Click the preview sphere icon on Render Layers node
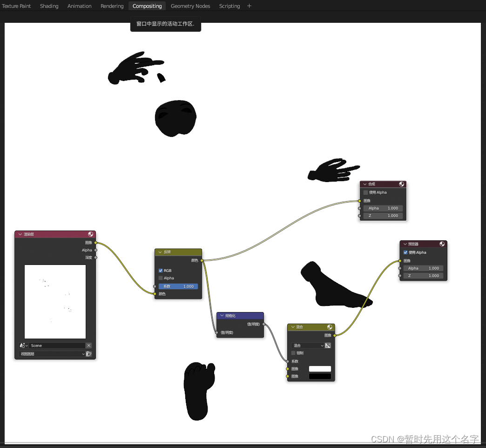The image size is (486, 448). pyautogui.click(x=90, y=234)
